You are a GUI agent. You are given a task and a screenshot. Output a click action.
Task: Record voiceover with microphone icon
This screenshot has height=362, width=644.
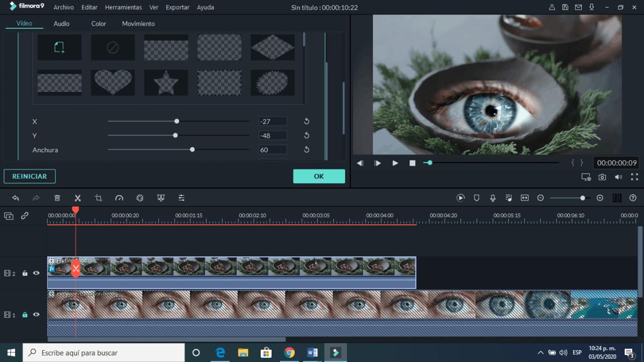[x=493, y=198]
